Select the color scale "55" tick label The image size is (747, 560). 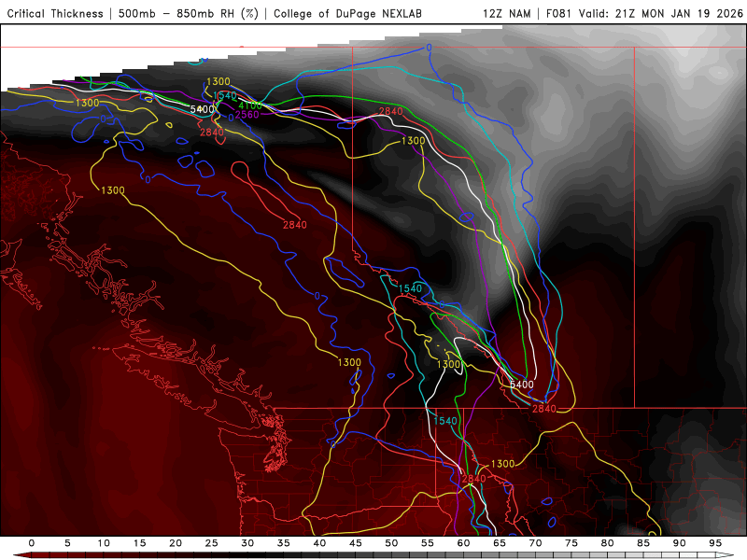pyautogui.click(x=428, y=543)
